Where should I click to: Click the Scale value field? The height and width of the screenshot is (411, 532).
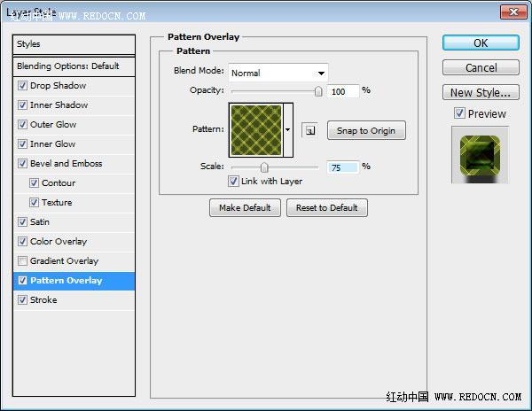[x=342, y=167]
